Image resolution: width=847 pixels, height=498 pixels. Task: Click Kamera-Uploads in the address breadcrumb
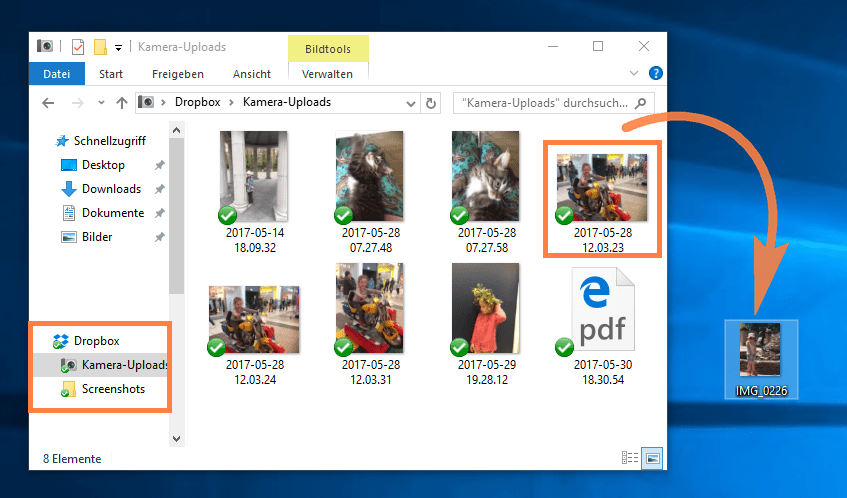(287, 102)
